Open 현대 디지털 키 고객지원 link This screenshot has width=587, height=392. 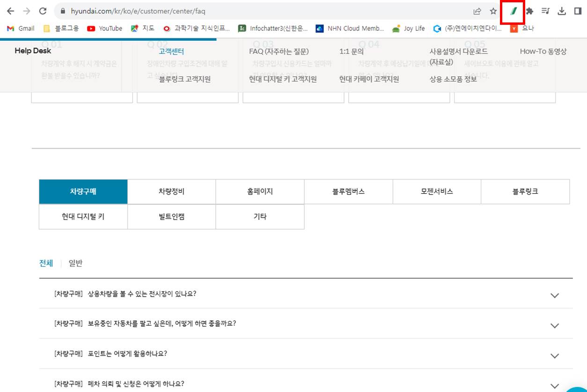(283, 79)
